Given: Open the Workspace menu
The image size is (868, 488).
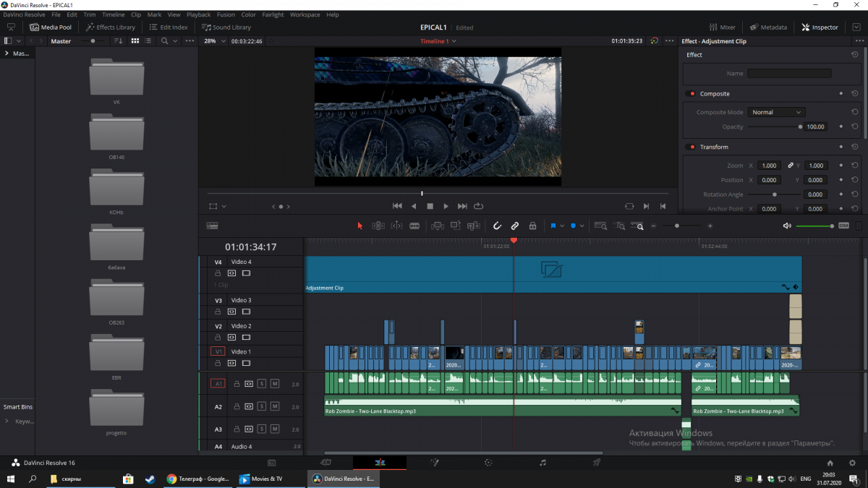Looking at the screenshot, I should [x=305, y=14].
